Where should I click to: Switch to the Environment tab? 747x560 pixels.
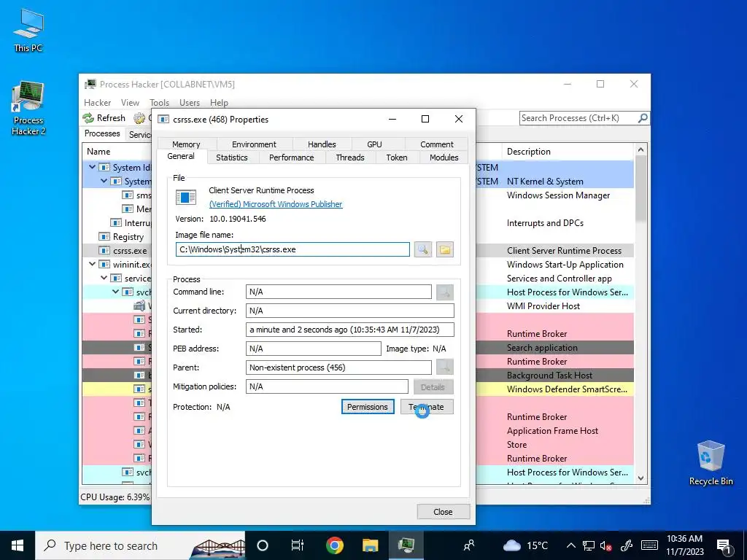(x=254, y=144)
